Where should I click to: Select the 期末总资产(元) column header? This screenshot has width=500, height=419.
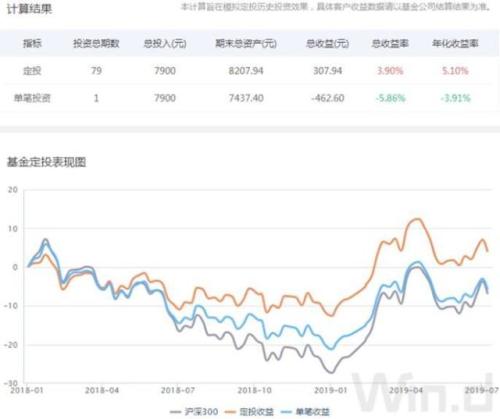coord(246,43)
